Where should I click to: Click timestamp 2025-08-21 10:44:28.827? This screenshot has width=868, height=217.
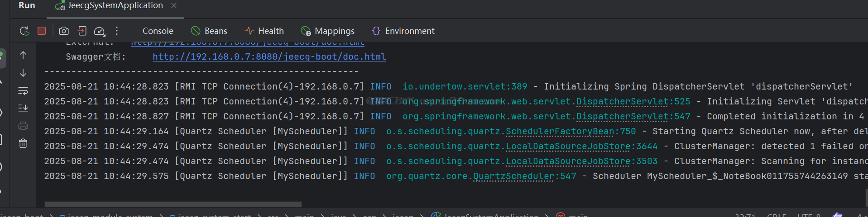pos(106,116)
